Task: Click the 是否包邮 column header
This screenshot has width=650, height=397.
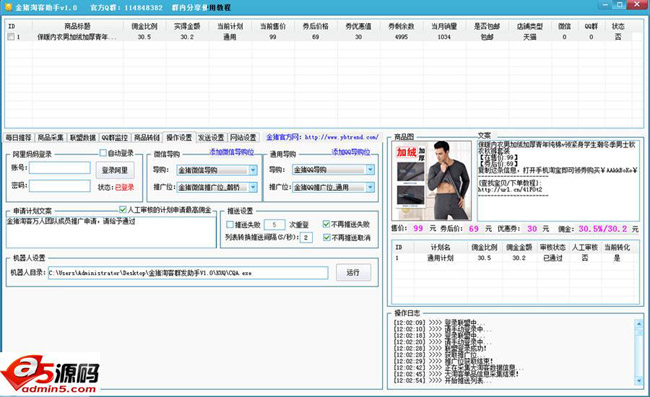Action: coord(487,27)
